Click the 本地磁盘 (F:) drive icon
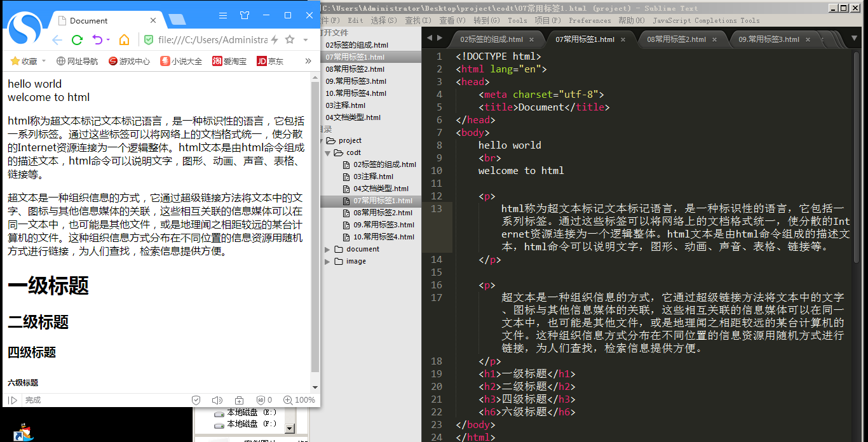The image size is (868, 442). (x=219, y=424)
